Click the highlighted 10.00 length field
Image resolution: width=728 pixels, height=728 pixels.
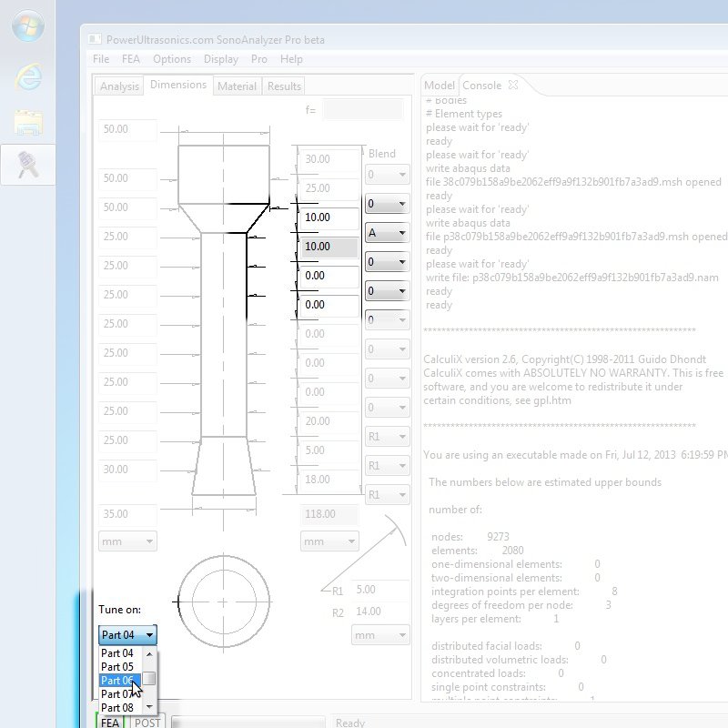coord(329,247)
